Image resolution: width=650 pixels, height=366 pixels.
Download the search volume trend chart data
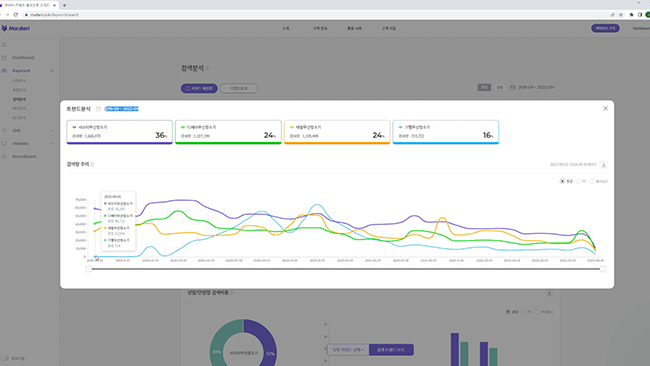pos(604,165)
